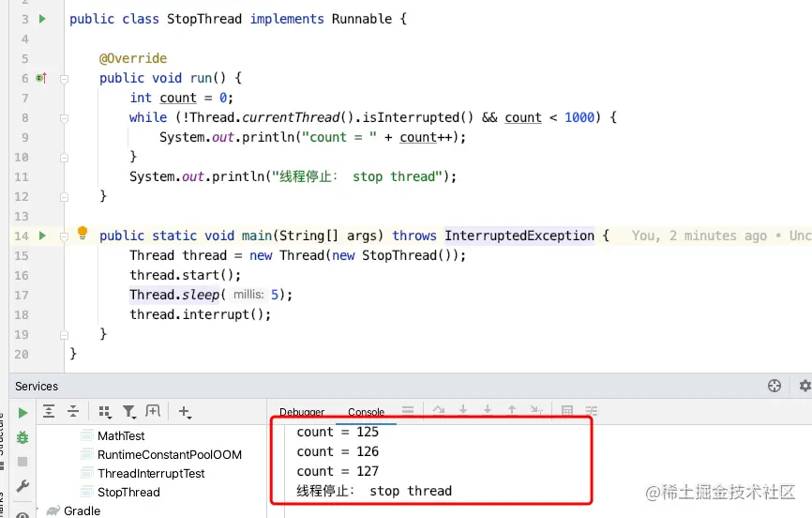Screen dimensions: 812x518
Task: Switch to the Debugger tab
Action: click(302, 412)
